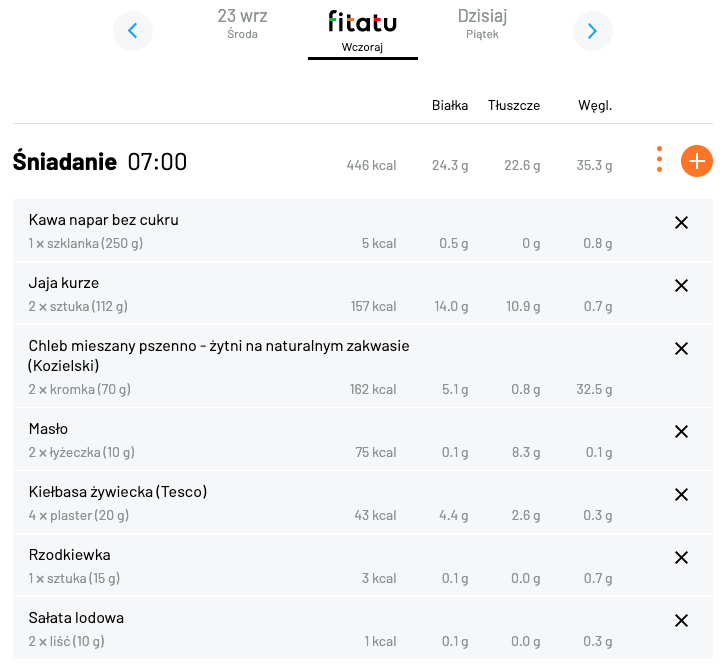Image resolution: width=722 pixels, height=666 pixels.
Task: Remove Kawa napar bez cukru entry
Action: coord(681,223)
